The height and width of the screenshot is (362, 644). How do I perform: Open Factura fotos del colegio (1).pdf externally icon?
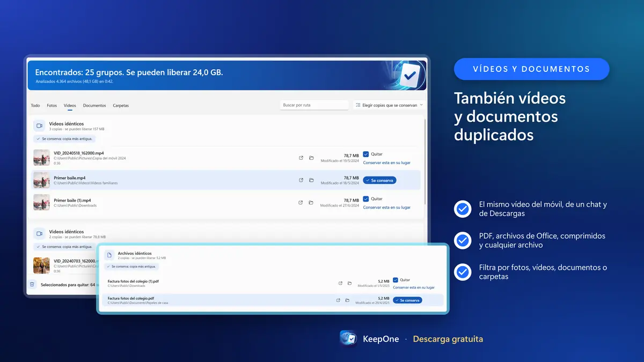click(340, 283)
